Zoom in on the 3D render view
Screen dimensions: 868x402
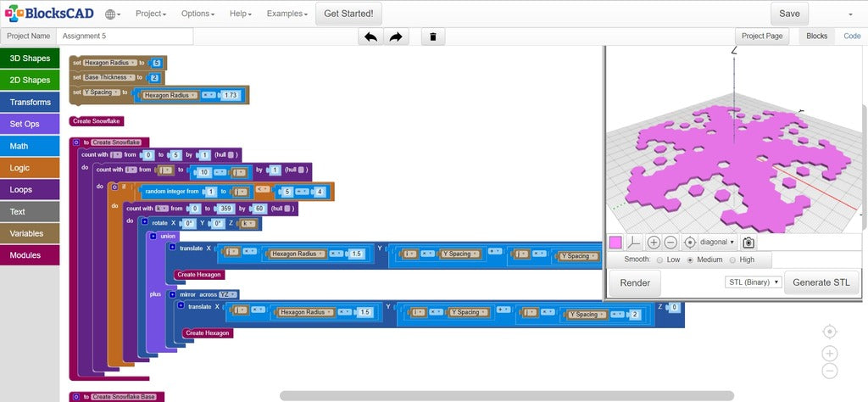coord(654,243)
